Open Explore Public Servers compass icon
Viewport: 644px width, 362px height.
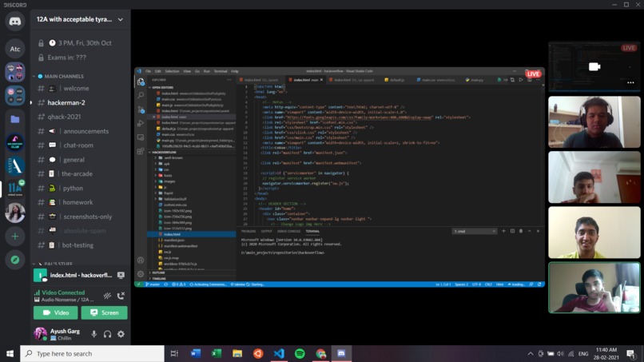(x=15, y=260)
